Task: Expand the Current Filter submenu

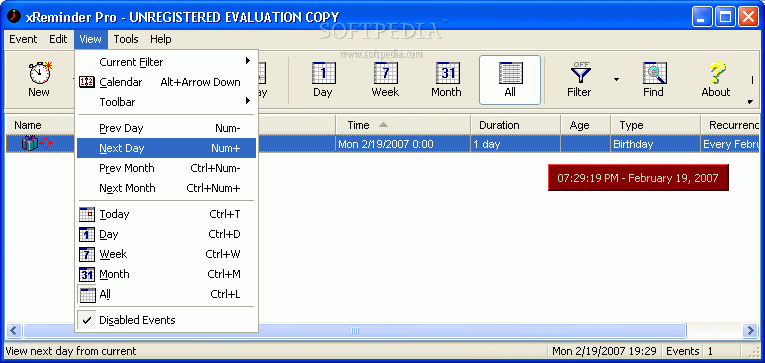Action: tap(166, 62)
